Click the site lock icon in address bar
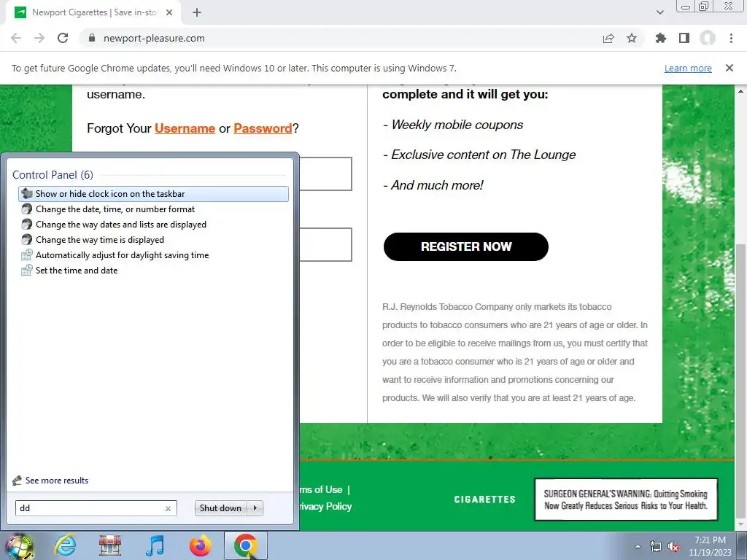This screenshot has width=747, height=560. pos(92,38)
